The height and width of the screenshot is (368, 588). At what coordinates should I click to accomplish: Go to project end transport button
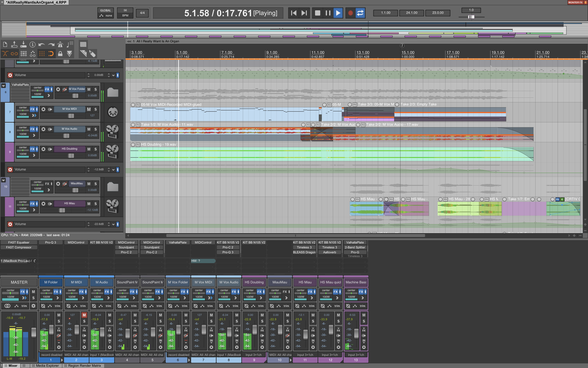pos(304,13)
